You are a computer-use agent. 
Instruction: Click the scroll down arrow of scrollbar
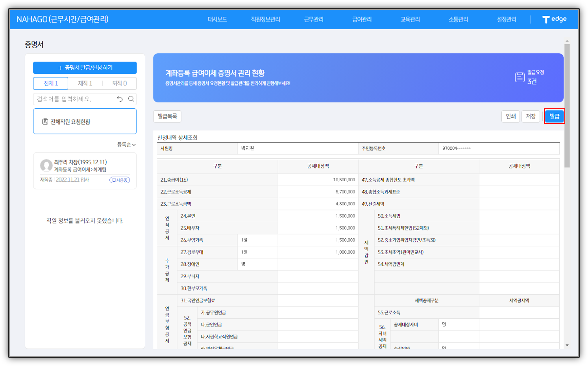click(x=567, y=345)
